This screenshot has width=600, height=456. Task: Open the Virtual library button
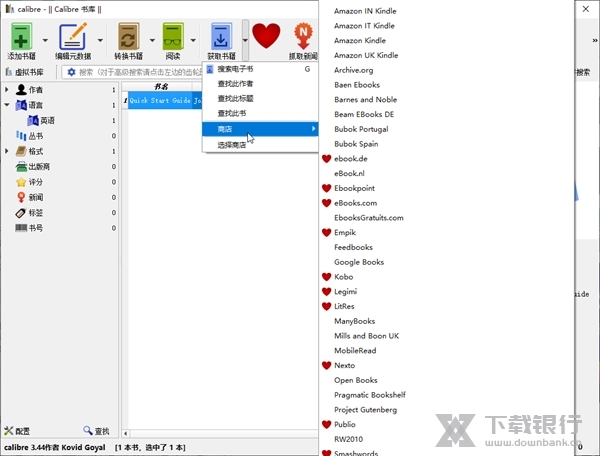(25, 72)
